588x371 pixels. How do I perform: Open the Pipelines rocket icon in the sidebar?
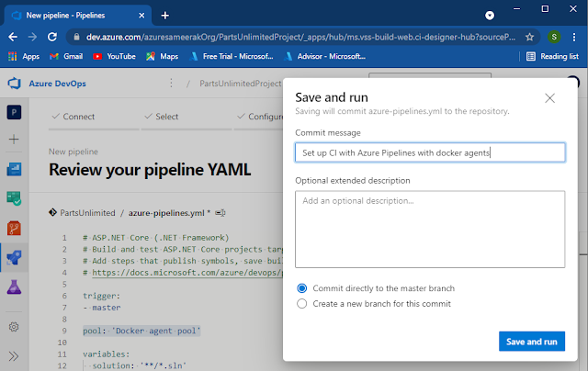(x=14, y=257)
